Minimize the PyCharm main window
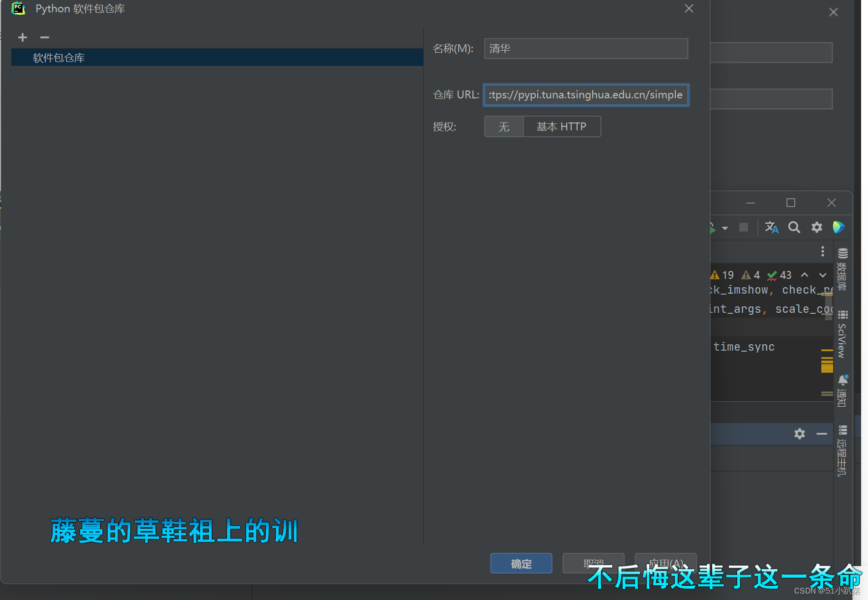The width and height of the screenshot is (868, 600). pos(751,203)
